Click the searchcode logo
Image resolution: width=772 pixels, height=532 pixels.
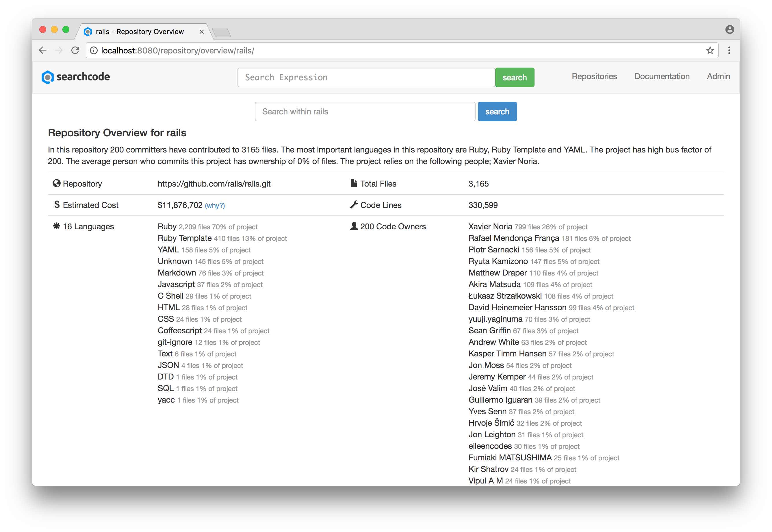click(x=75, y=77)
